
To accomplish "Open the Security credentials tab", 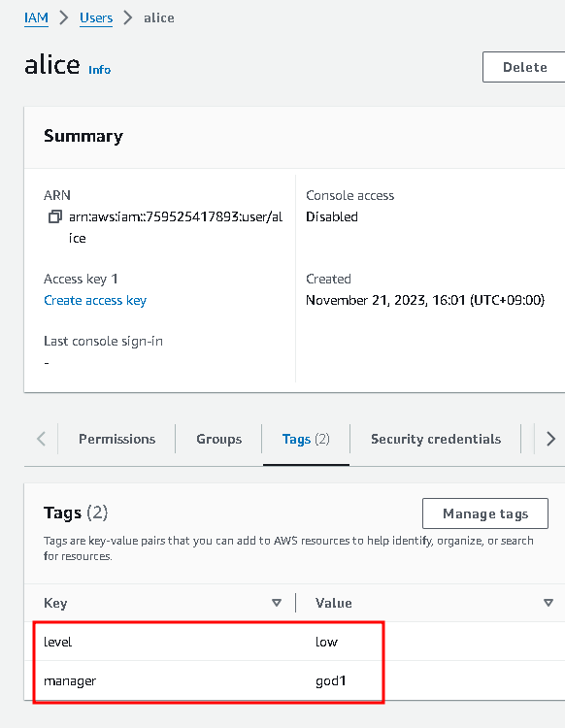I will (436, 439).
